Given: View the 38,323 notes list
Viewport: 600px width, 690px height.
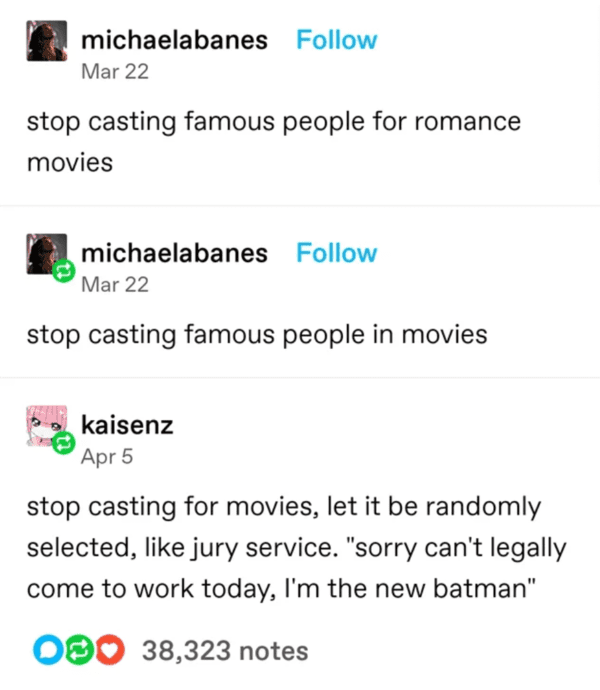Looking at the screenshot, I should click(225, 650).
